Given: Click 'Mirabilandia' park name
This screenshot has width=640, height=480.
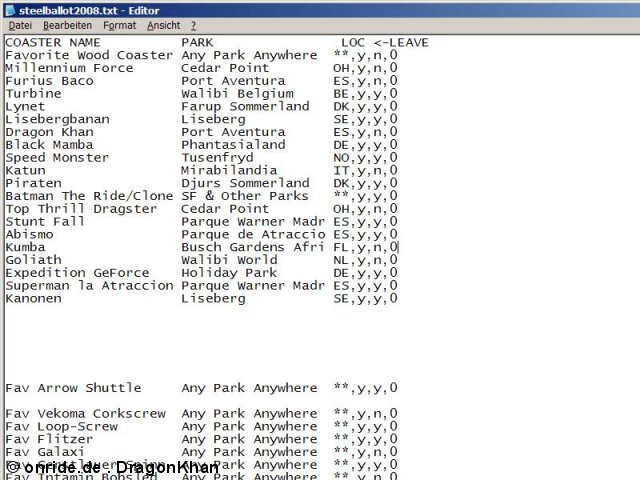Looking at the screenshot, I should click(x=229, y=170).
